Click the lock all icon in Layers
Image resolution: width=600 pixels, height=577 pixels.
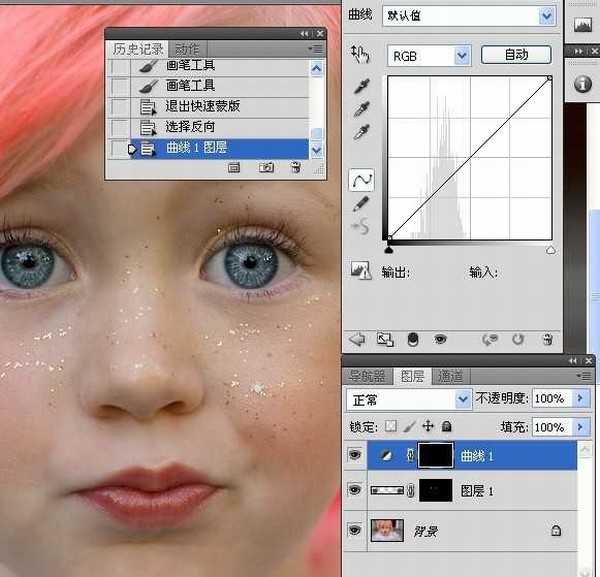click(446, 426)
